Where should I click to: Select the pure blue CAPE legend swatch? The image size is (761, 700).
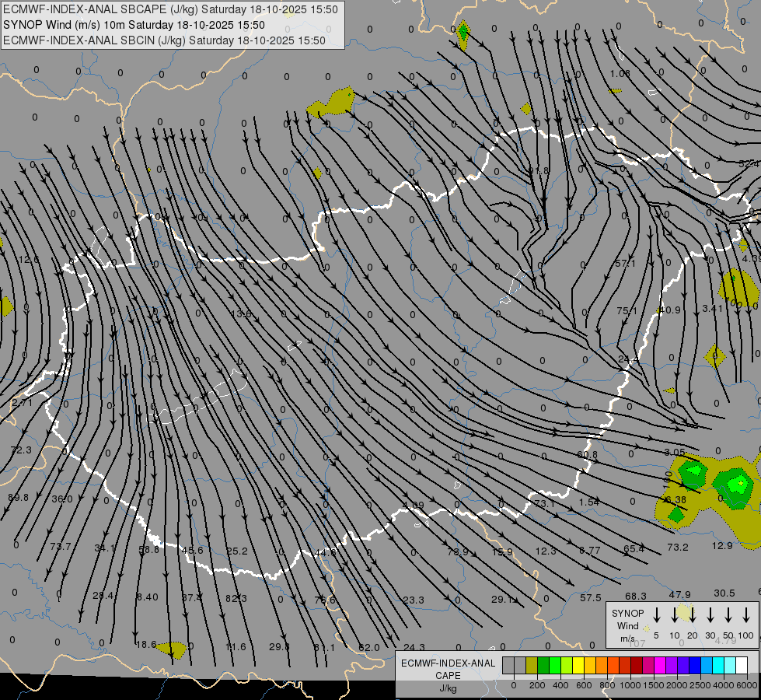coord(695,666)
